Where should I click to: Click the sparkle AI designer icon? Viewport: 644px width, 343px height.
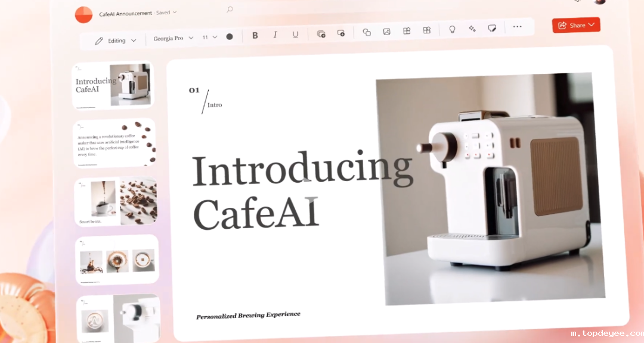point(472,29)
